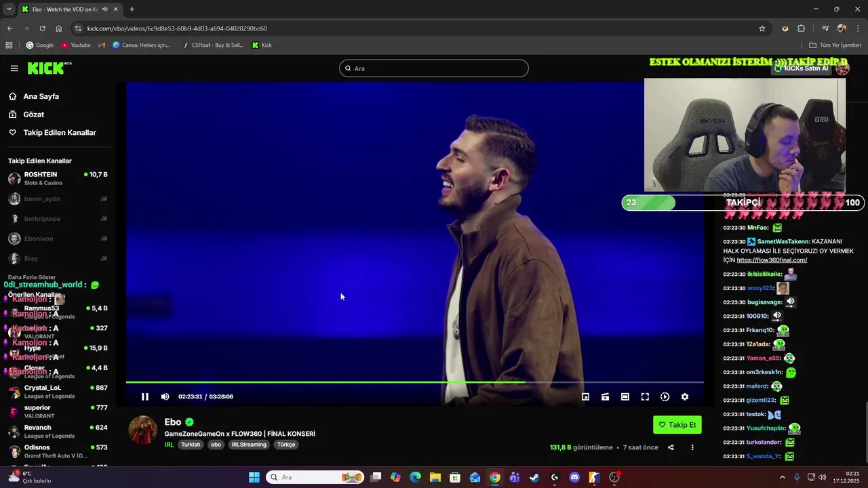Pause the video playback
This screenshot has width=868, height=488.
click(144, 396)
